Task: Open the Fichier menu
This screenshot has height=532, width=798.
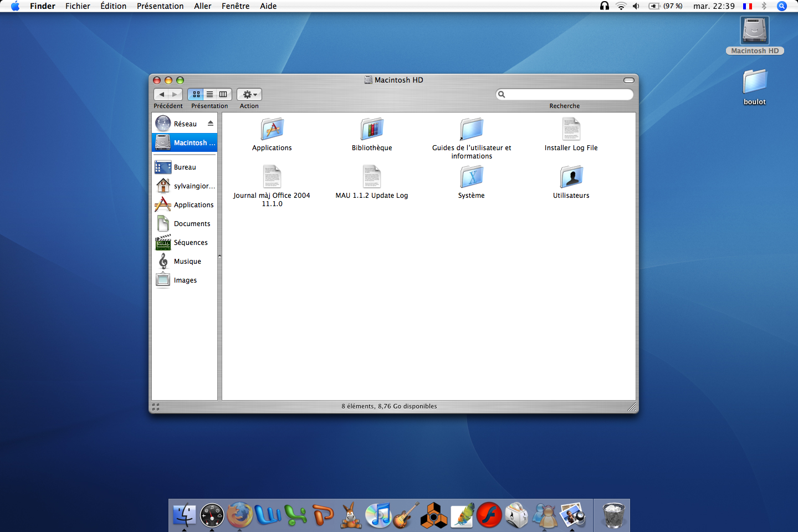Action: pyautogui.click(x=78, y=6)
